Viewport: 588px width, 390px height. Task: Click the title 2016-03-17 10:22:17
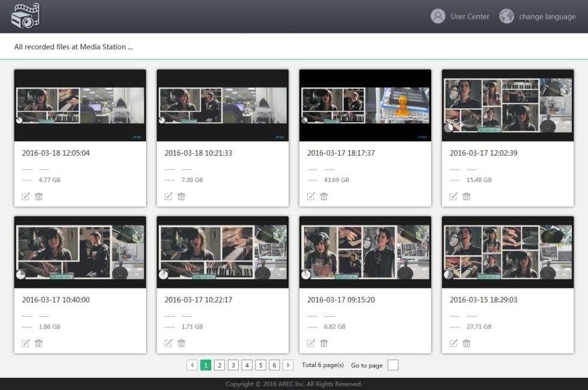[198, 300]
